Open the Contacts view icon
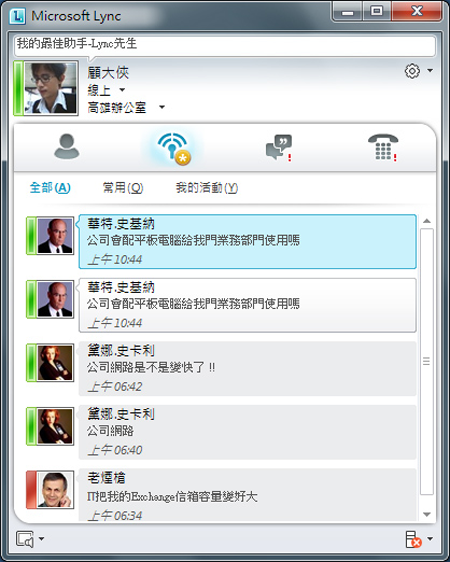Screen dimensions: 450x562 coord(67,146)
